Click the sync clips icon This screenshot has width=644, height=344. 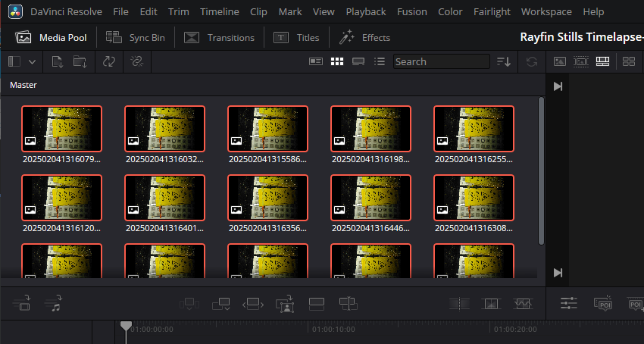(110, 62)
